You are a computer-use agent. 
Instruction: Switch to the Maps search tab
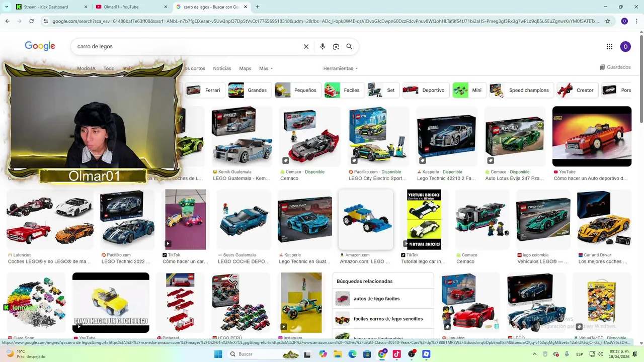click(245, 68)
